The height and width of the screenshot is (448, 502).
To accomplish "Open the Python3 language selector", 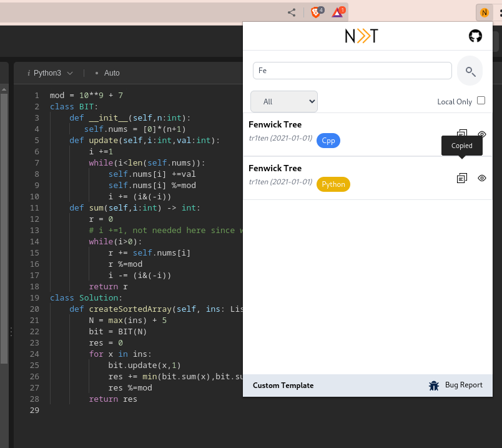I will [50, 73].
